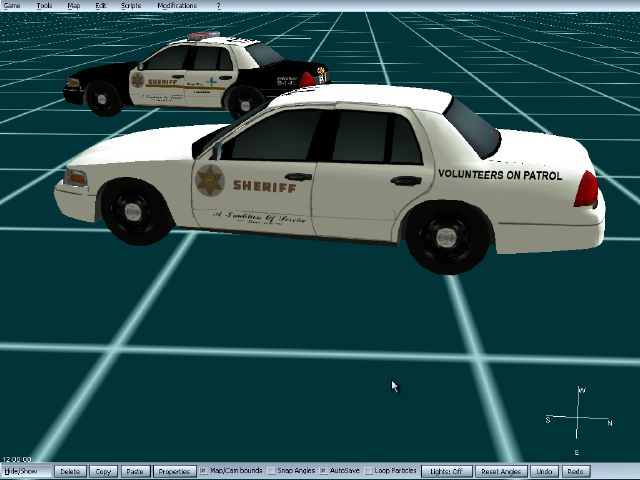Screen dimensions: 640x480
Task: Open the Game menu
Action: 12,5
